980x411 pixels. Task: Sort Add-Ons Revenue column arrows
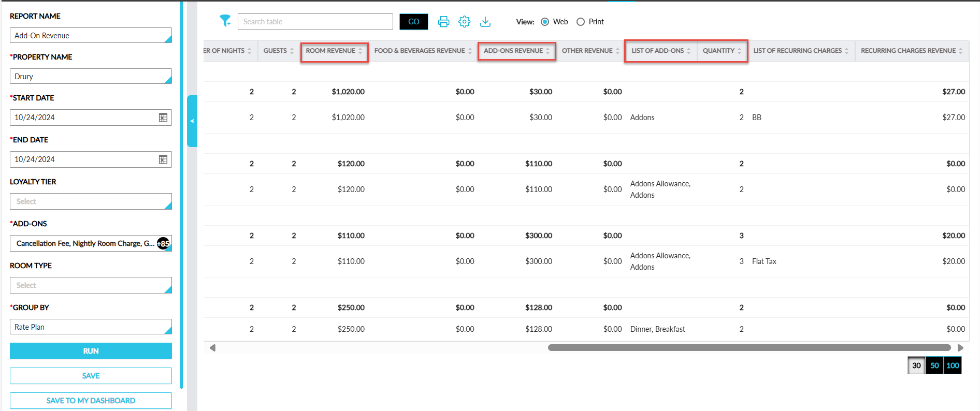[x=547, y=51]
